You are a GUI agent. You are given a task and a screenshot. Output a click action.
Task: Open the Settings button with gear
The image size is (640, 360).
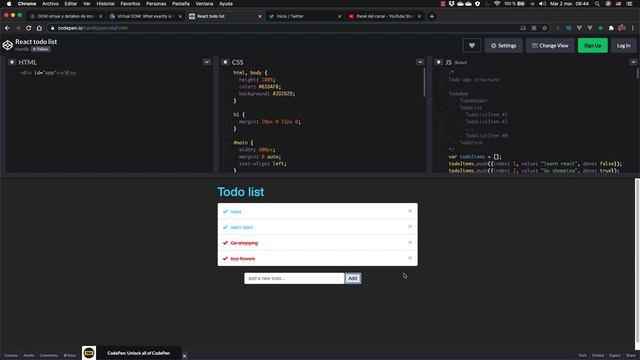[503, 46]
